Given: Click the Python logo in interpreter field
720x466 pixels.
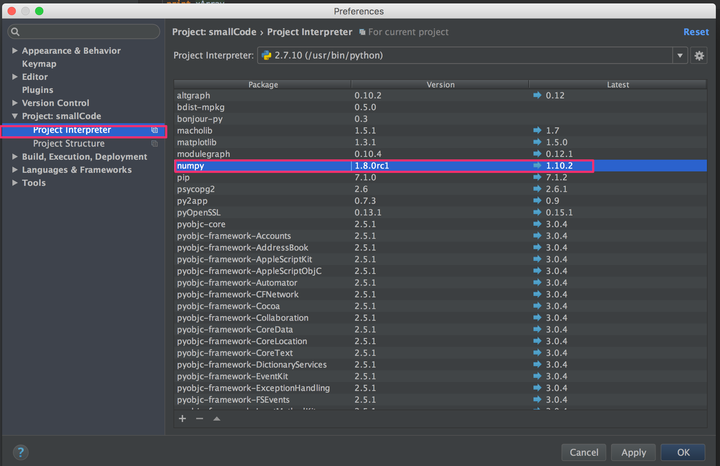Looking at the screenshot, I should (x=266, y=56).
